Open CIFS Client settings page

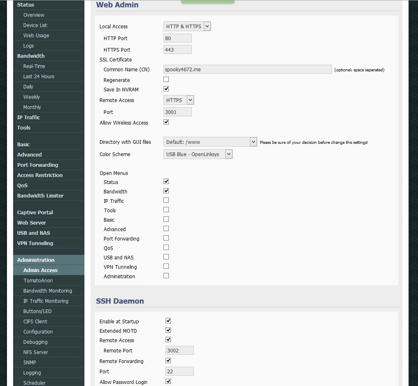click(x=35, y=322)
